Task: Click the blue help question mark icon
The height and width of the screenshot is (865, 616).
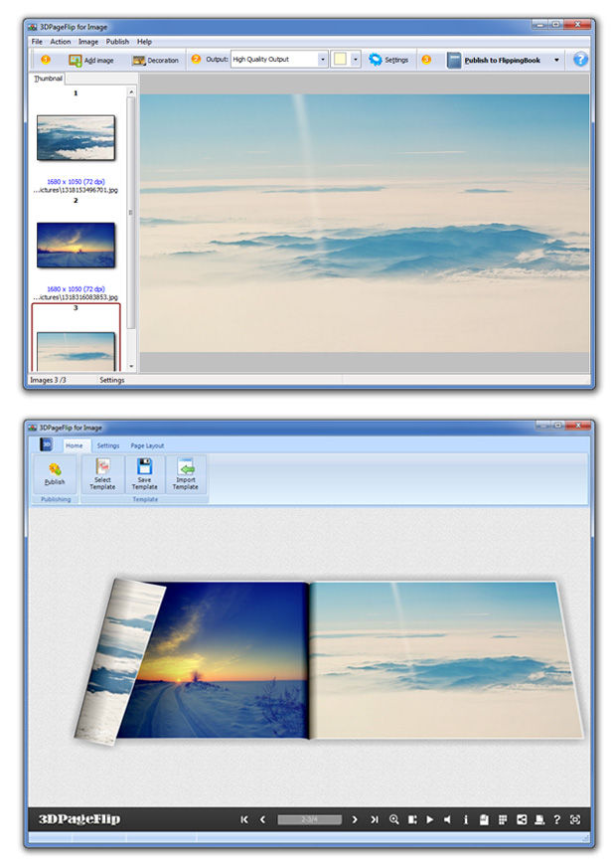Action: tap(580, 59)
